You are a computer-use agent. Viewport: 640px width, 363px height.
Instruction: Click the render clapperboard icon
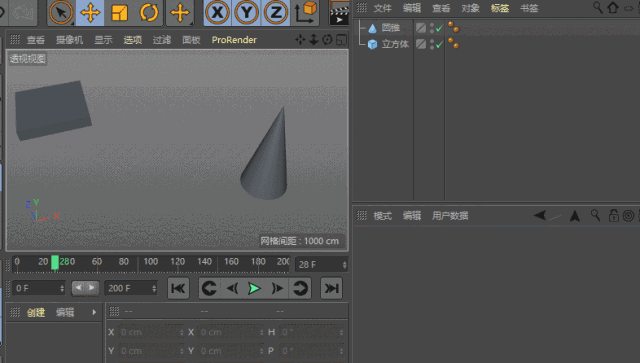(x=339, y=13)
